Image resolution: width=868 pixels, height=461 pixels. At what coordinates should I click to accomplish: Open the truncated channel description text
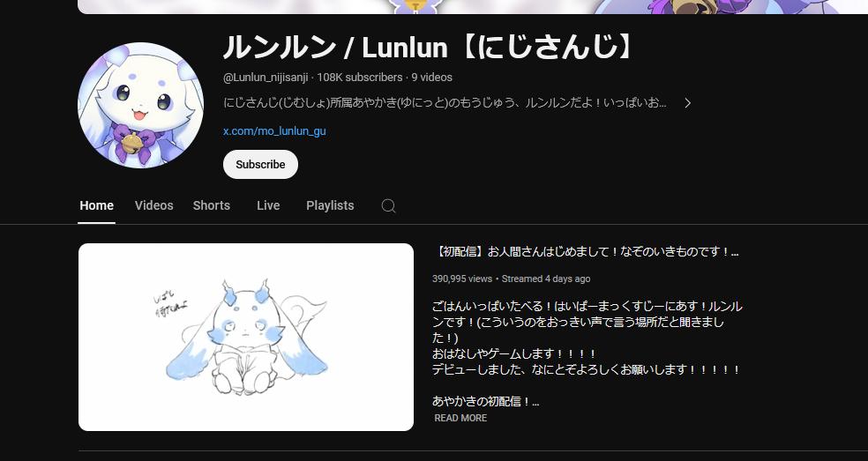coord(445,103)
